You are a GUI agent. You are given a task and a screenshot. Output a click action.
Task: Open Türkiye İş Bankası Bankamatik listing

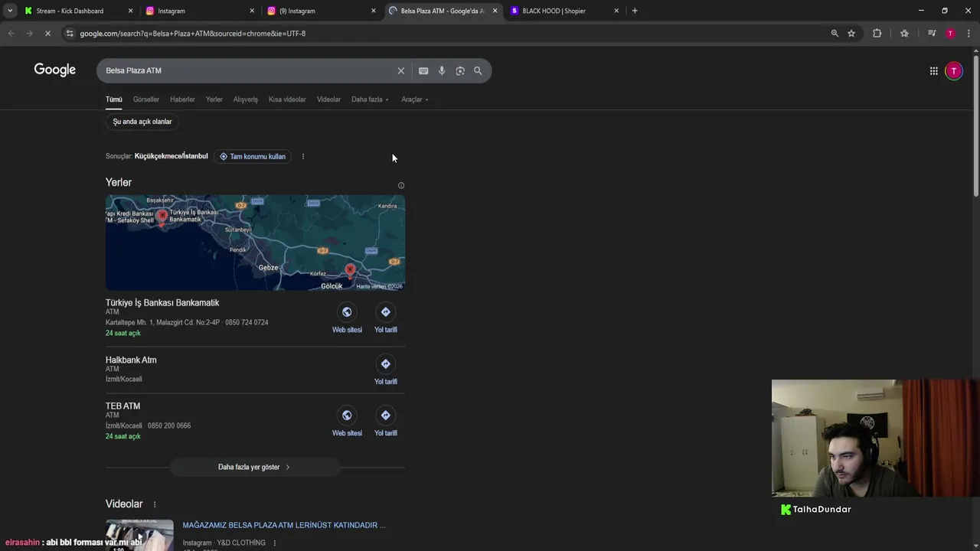[162, 303]
